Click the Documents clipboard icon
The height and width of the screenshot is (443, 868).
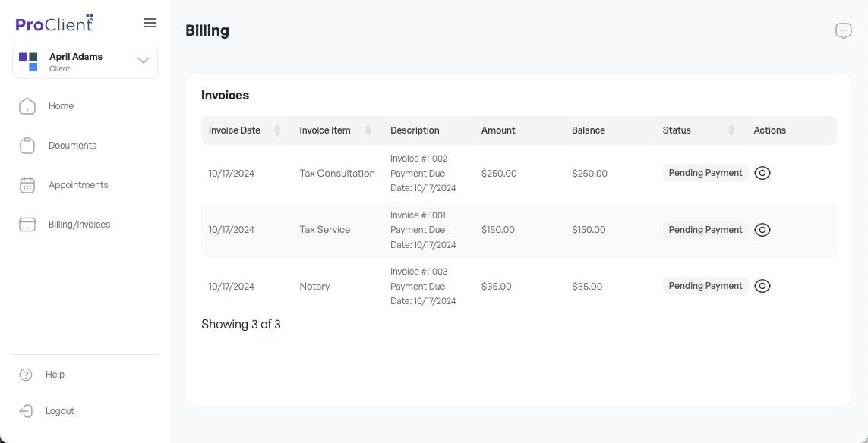27,146
